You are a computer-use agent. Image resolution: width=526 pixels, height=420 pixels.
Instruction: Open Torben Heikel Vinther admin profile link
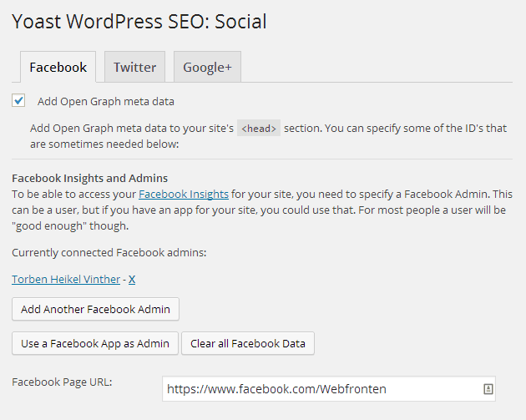(66, 279)
